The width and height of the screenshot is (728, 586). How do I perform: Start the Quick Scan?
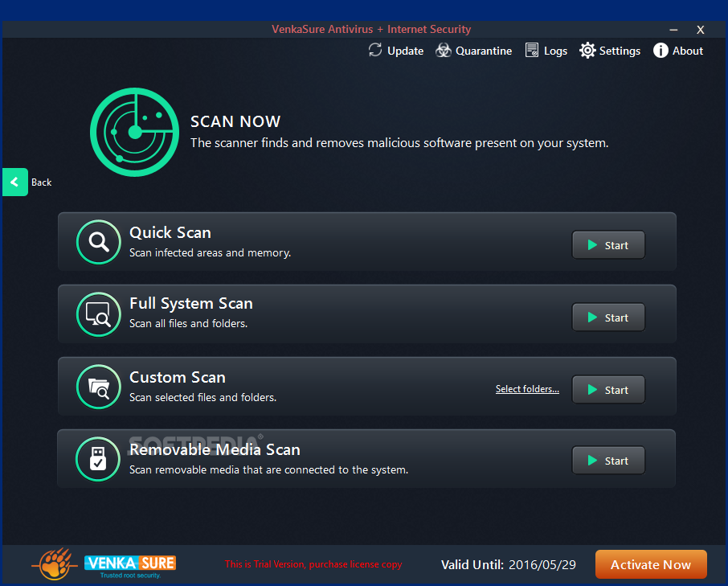[608, 245]
